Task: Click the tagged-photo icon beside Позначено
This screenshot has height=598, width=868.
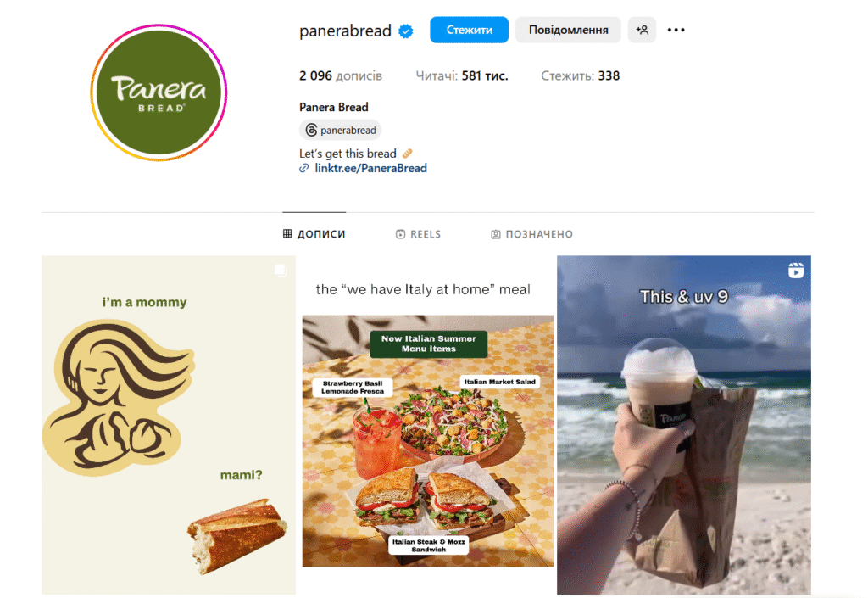Action: [495, 234]
